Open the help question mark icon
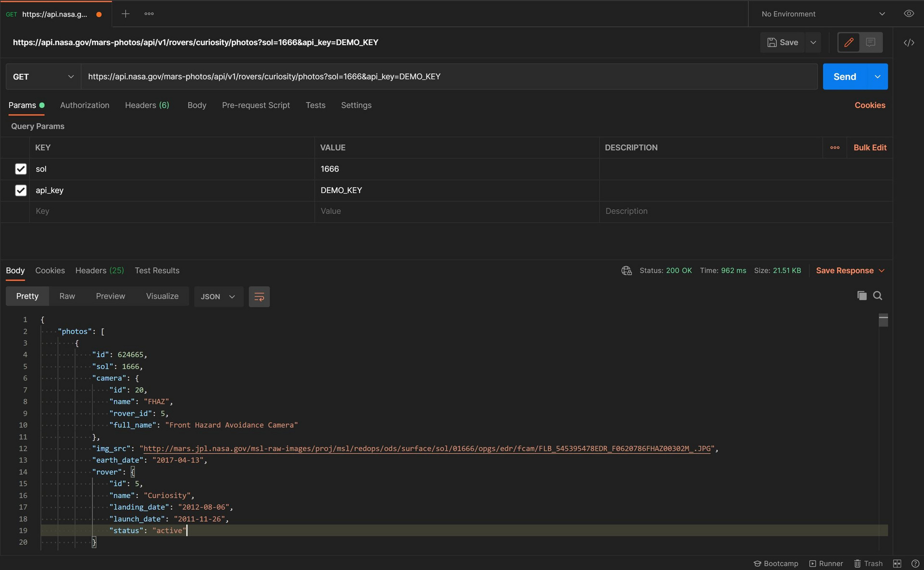The height and width of the screenshot is (570, 924). pyautogui.click(x=915, y=563)
